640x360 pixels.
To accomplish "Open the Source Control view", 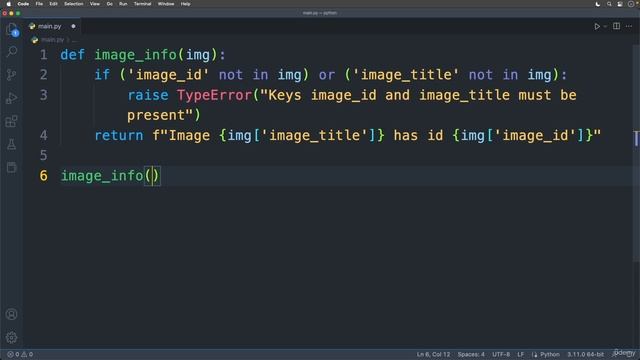I will [11, 74].
